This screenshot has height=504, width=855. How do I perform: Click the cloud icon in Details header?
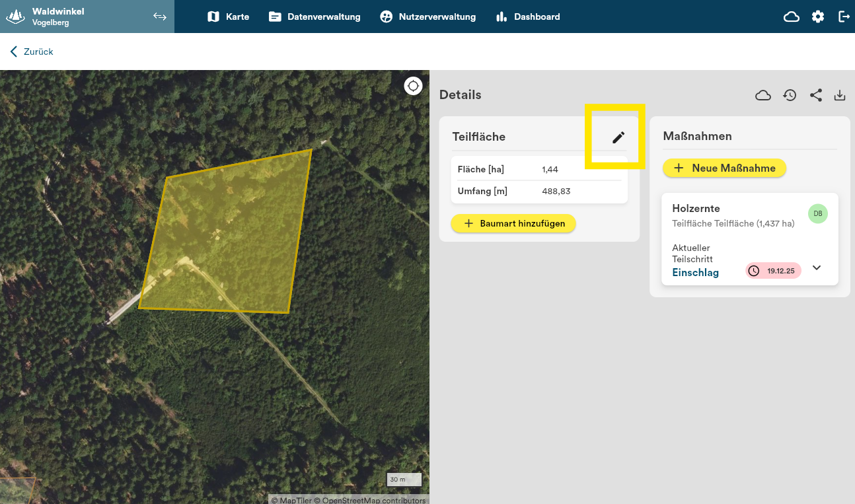coord(762,96)
